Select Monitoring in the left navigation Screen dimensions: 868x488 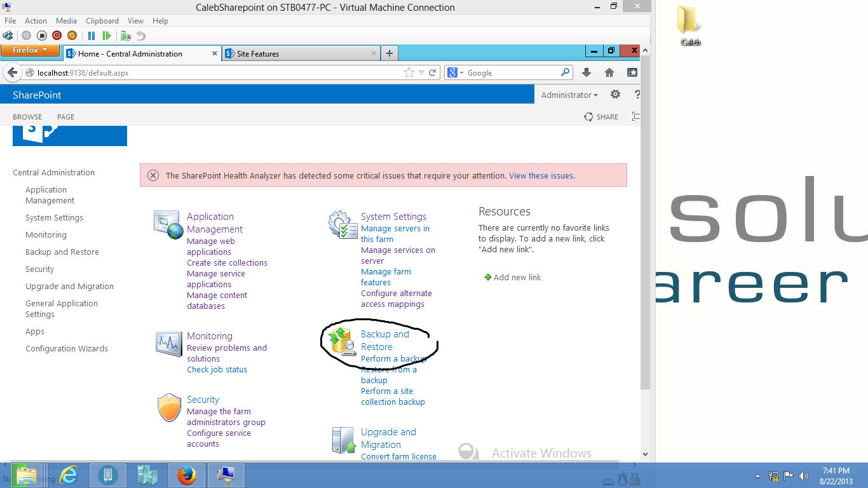click(46, 235)
